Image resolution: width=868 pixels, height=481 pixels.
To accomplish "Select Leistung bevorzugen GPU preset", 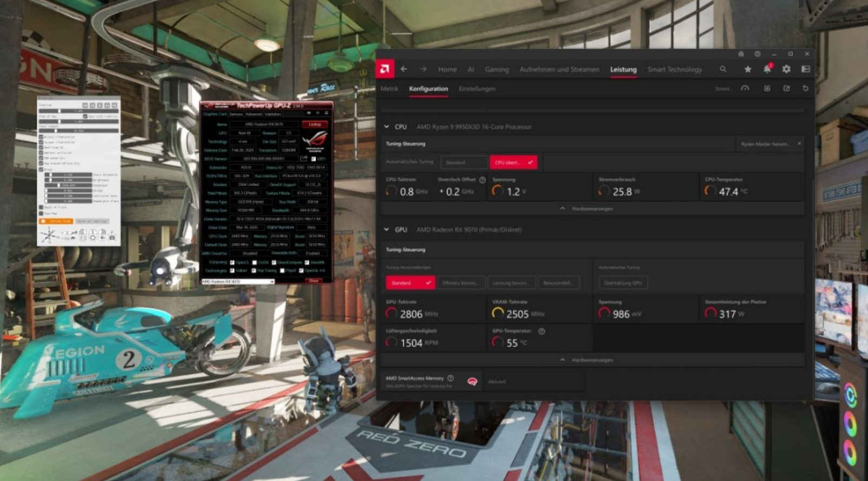I will 511,283.
